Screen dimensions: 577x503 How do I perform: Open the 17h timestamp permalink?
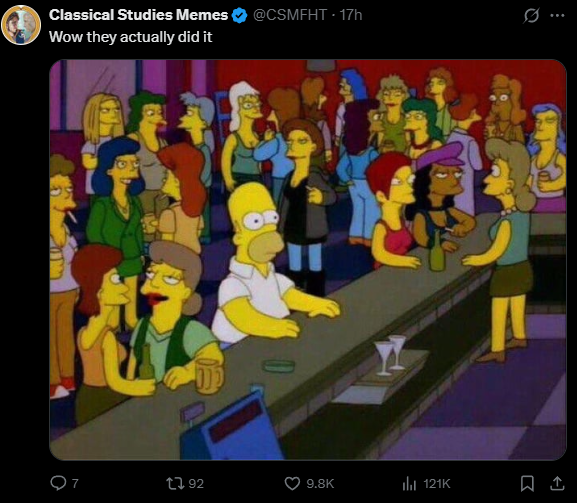pos(351,15)
